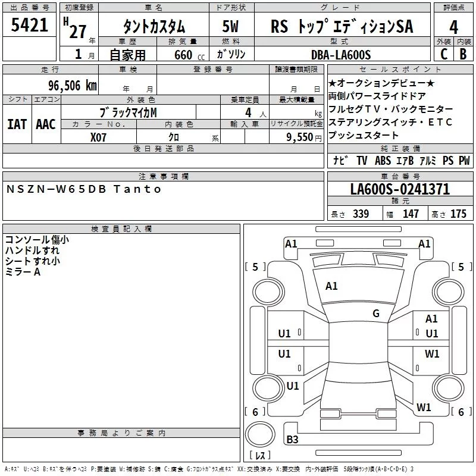Click the A1 marker on the hood
Viewport: 476px width, 476px height.
[331, 286]
